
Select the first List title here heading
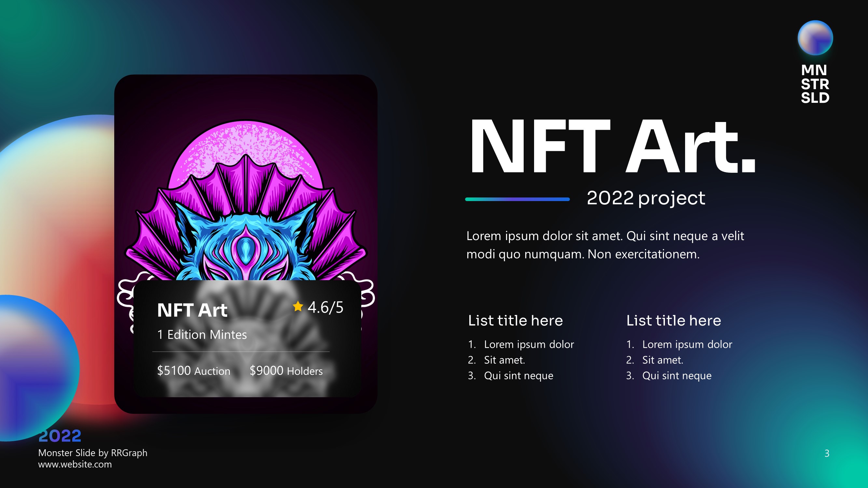515,320
